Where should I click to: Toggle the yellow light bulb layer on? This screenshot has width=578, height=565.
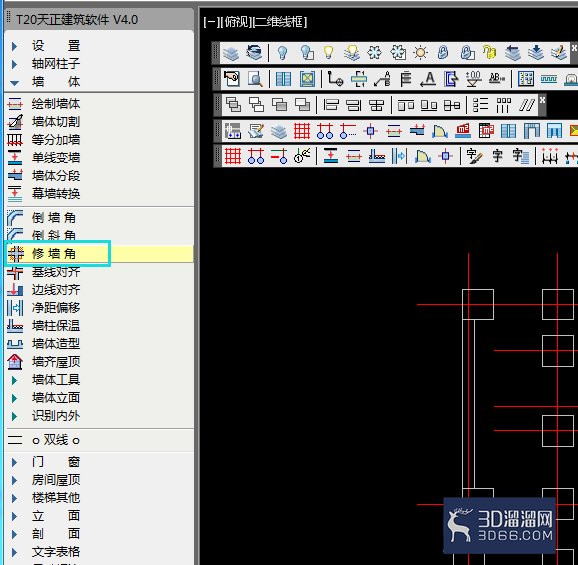(328, 53)
